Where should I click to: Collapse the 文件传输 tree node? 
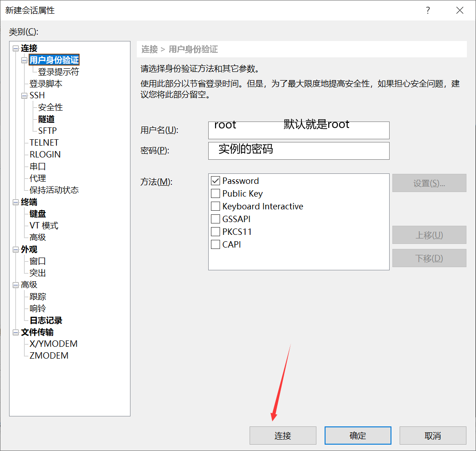pos(16,333)
